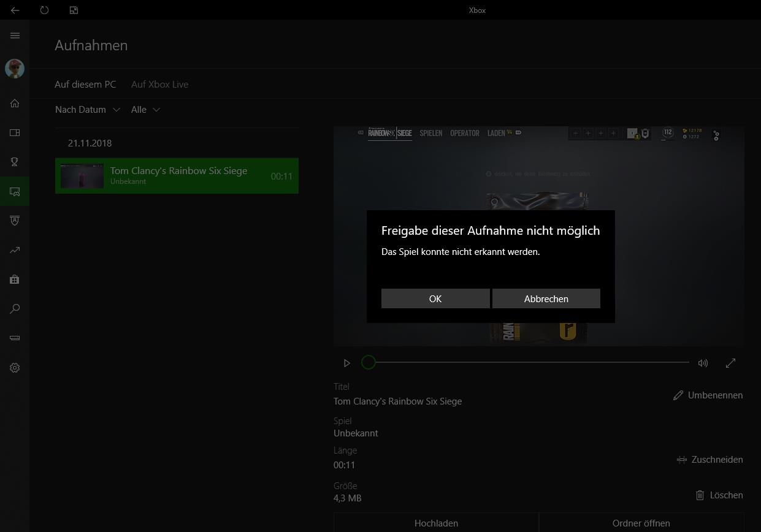
Task: Click the Größe value 4,3 MB
Action: click(347, 498)
